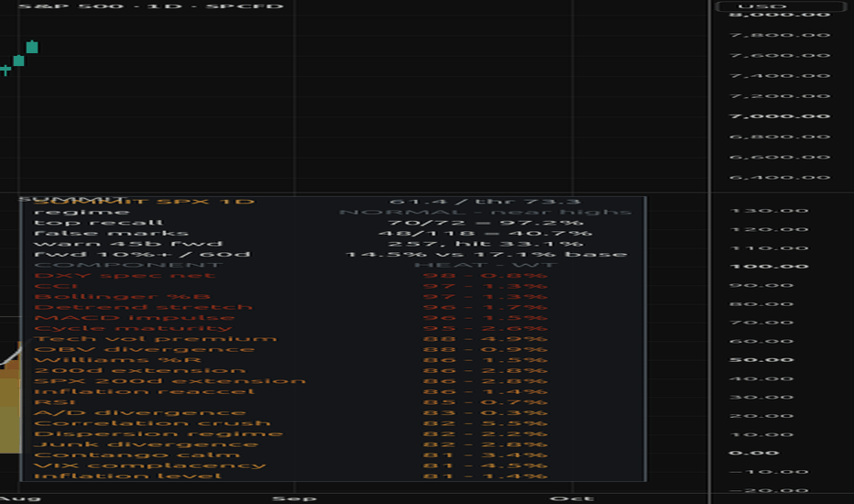
Task: Click the 'Bollinger %B' component row
Action: [122, 296]
